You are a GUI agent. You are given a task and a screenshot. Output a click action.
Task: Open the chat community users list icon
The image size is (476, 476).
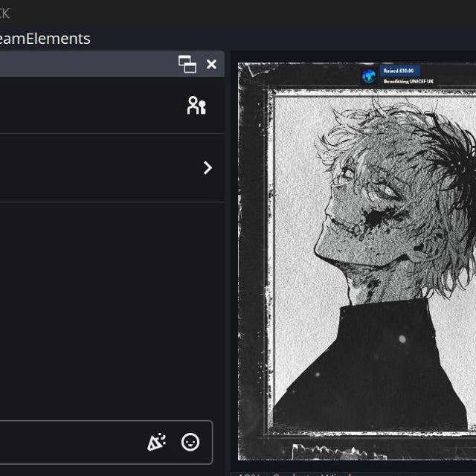tap(196, 106)
